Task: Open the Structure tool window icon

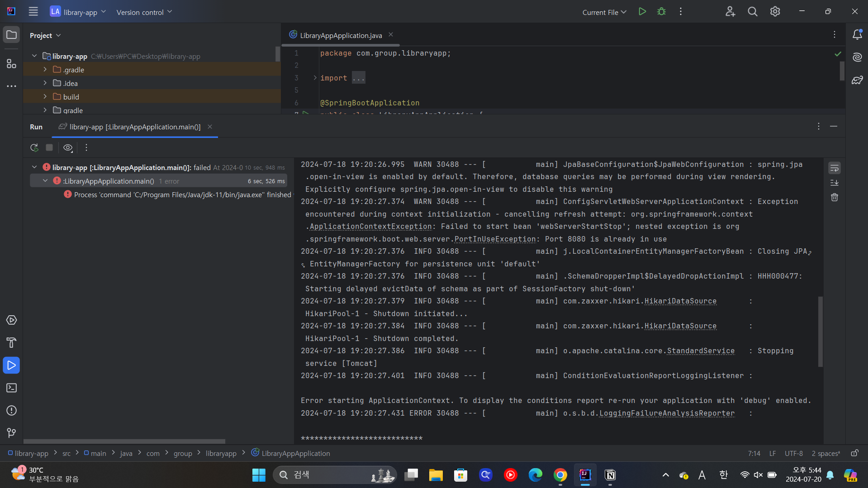Action: pyautogui.click(x=11, y=64)
